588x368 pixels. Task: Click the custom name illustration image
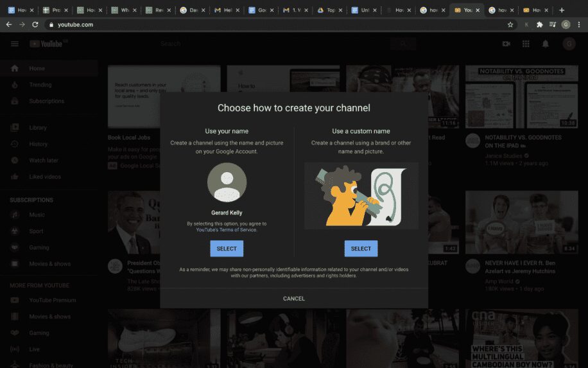pyautogui.click(x=361, y=196)
